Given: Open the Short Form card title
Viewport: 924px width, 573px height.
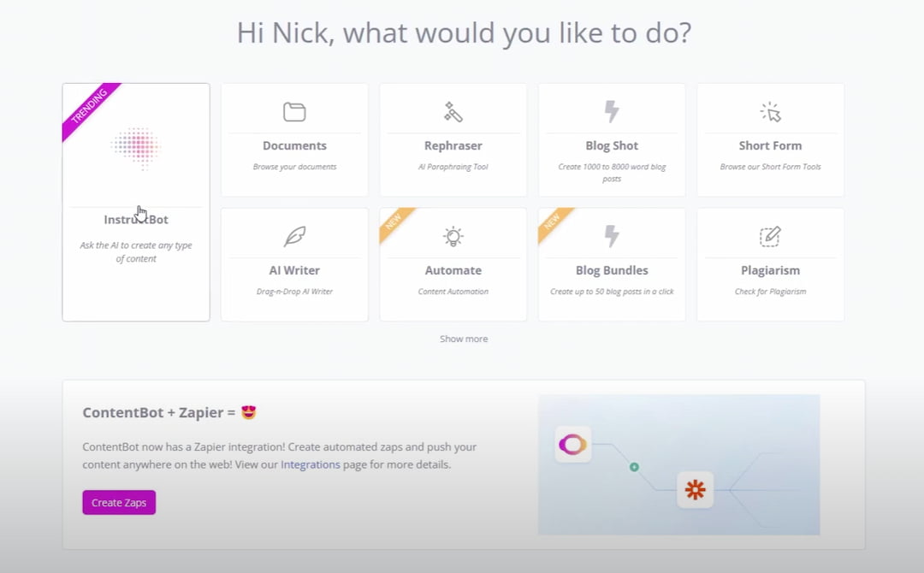Looking at the screenshot, I should pos(770,145).
